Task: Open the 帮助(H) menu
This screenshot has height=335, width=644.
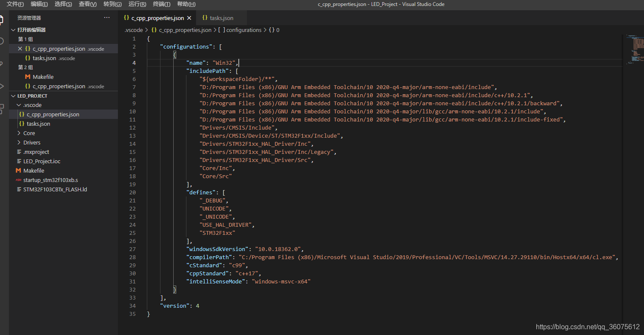Action: tap(186, 4)
